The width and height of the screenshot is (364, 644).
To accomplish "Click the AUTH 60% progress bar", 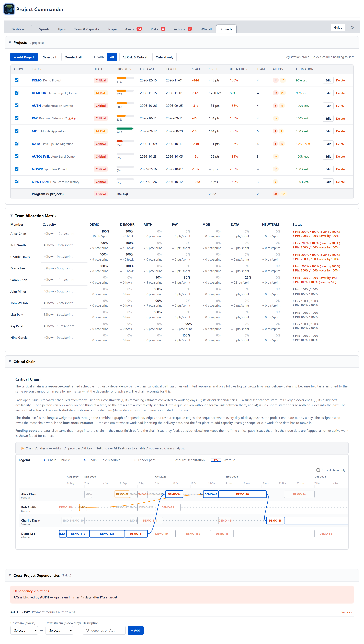I will click(x=125, y=103).
